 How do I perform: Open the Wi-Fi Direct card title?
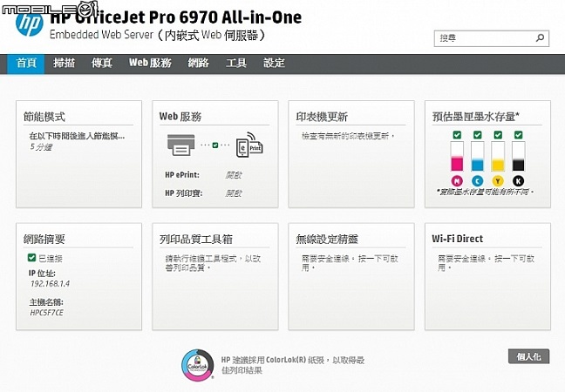tap(457, 239)
